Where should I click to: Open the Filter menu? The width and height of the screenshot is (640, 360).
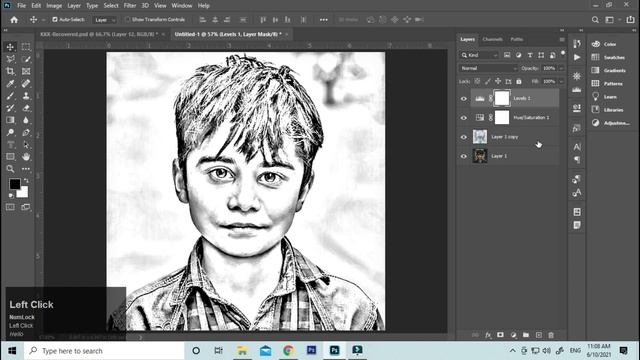coord(130,6)
